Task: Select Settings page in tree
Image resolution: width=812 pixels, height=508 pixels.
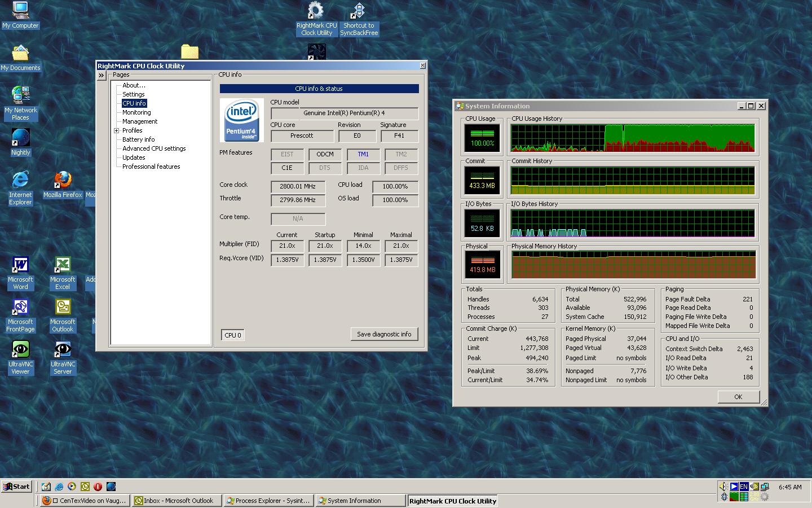Action: pos(134,94)
